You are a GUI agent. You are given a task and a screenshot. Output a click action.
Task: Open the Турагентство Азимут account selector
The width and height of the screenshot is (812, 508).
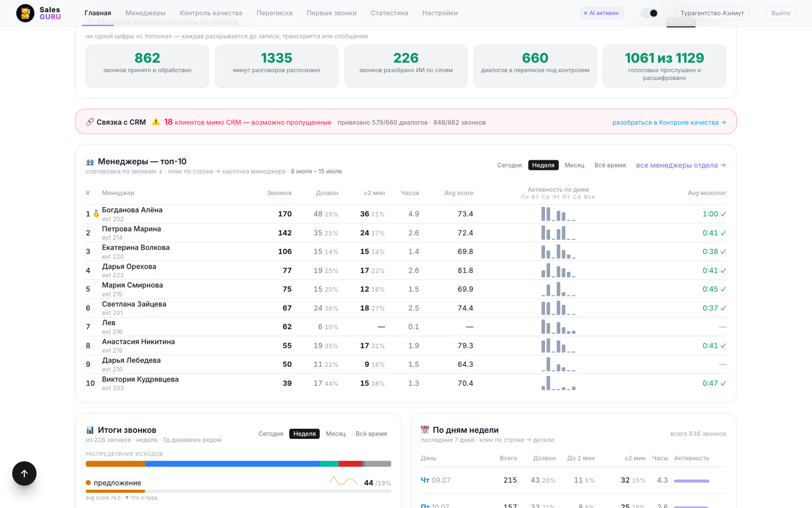(x=712, y=13)
